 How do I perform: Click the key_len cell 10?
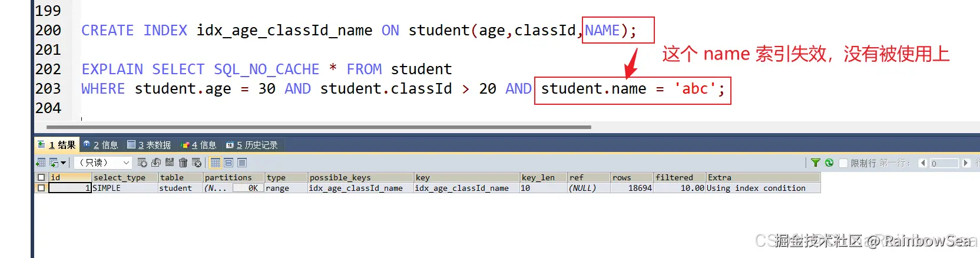tap(544, 188)
